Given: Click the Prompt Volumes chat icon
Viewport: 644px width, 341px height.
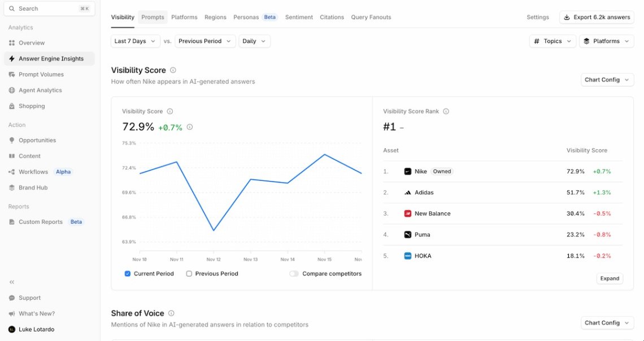Looking at the screenshot, I should pos(11,75).
